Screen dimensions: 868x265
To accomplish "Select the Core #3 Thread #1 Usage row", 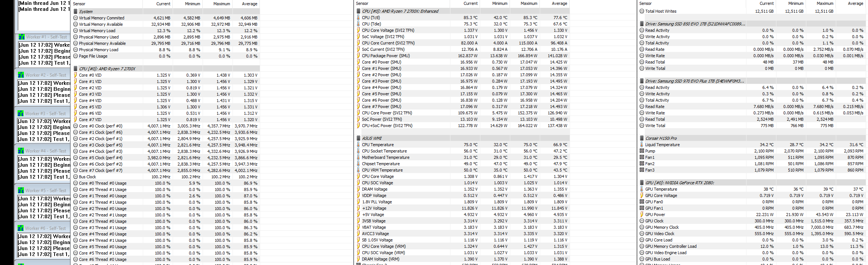I will (165, 228).
